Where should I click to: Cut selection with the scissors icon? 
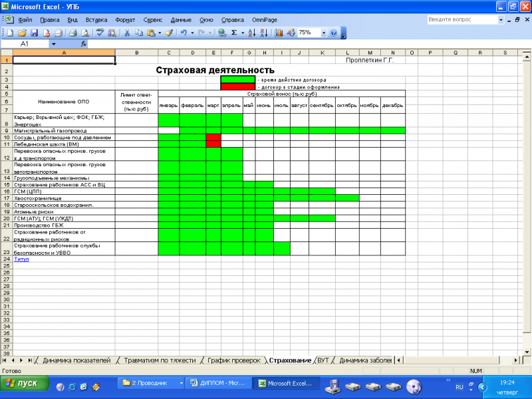127,33
